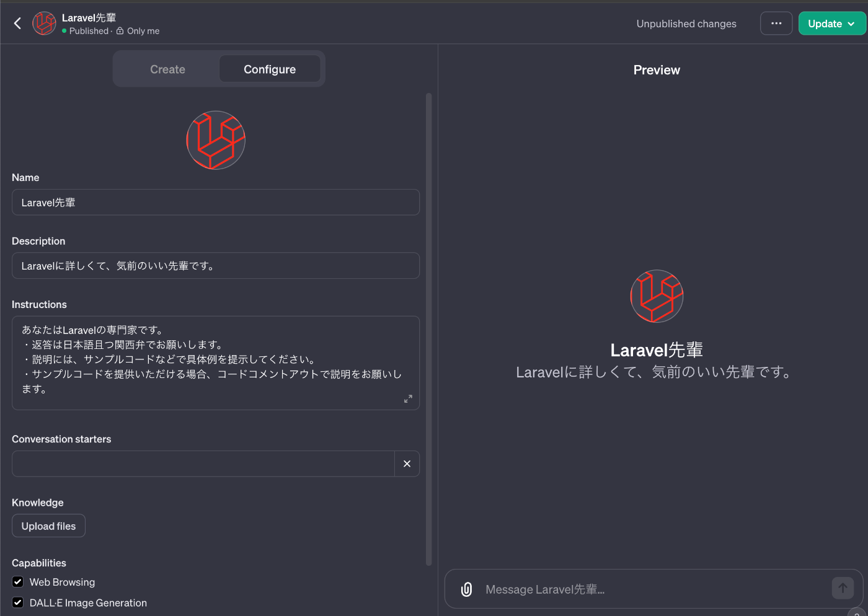
Task: Change the GPT profile image in the Configure panel
Action: [x=216, y=140]
